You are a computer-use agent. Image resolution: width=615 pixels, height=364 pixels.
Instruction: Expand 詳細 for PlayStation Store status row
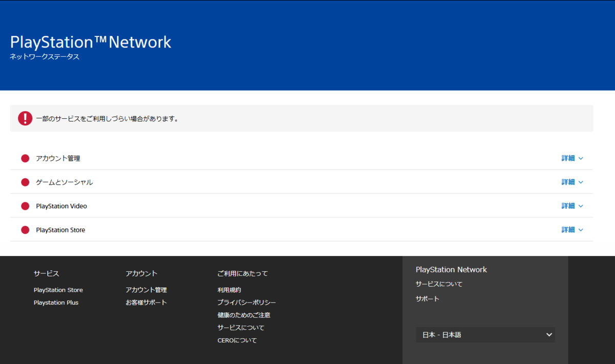572,230
